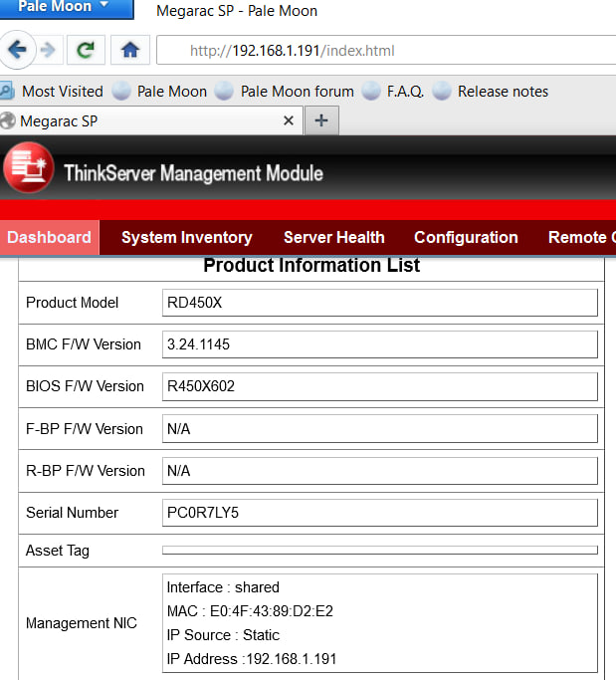Click the Management NIC label
This screenshot has height=680, width=616.
81,623
